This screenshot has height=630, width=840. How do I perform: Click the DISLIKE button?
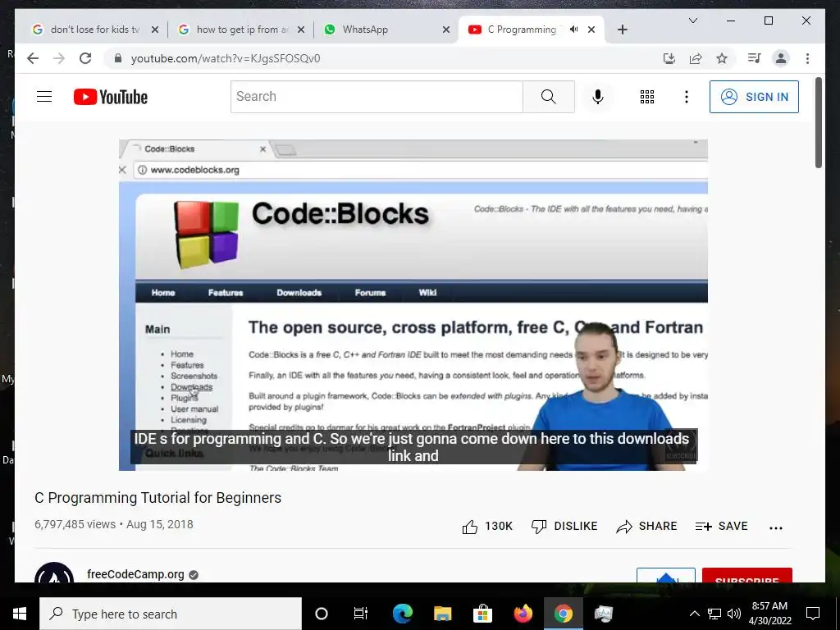click(564, 527)
